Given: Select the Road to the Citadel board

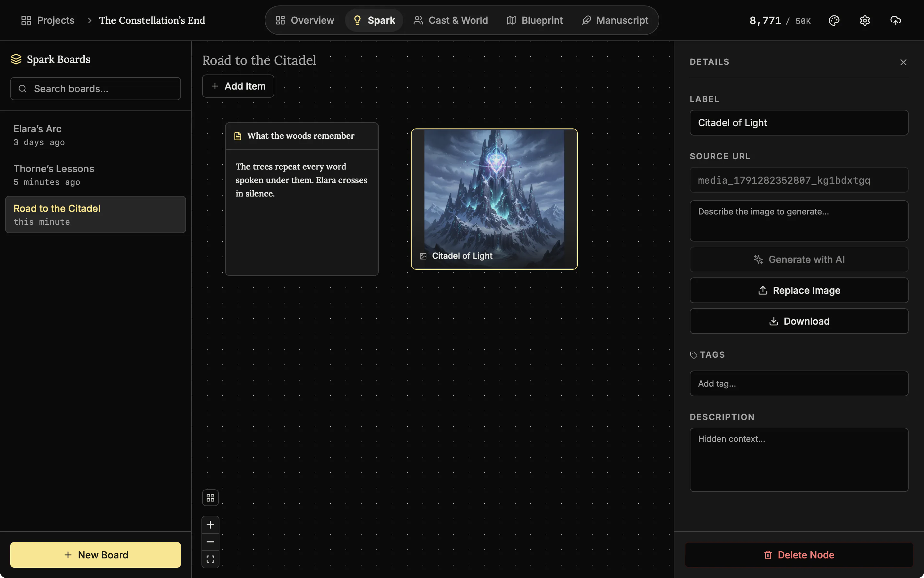Looking at the screenshot, I should point(96,215).
